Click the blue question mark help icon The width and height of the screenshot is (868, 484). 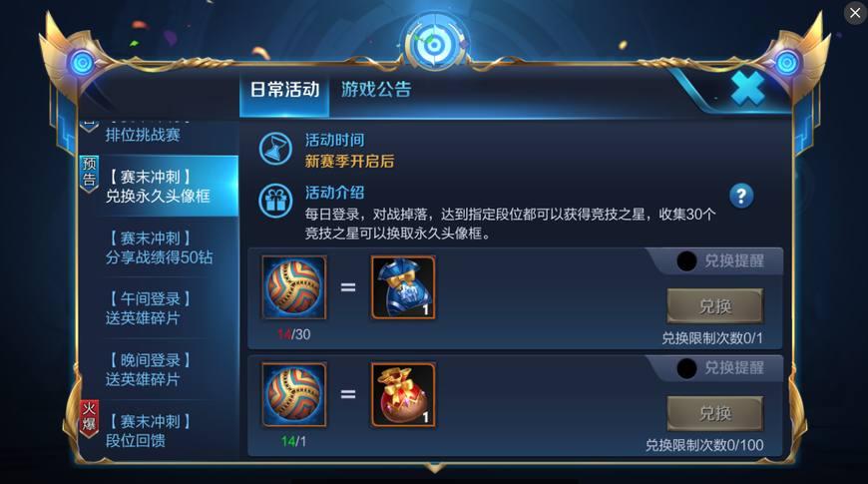[x=741, y=196]
